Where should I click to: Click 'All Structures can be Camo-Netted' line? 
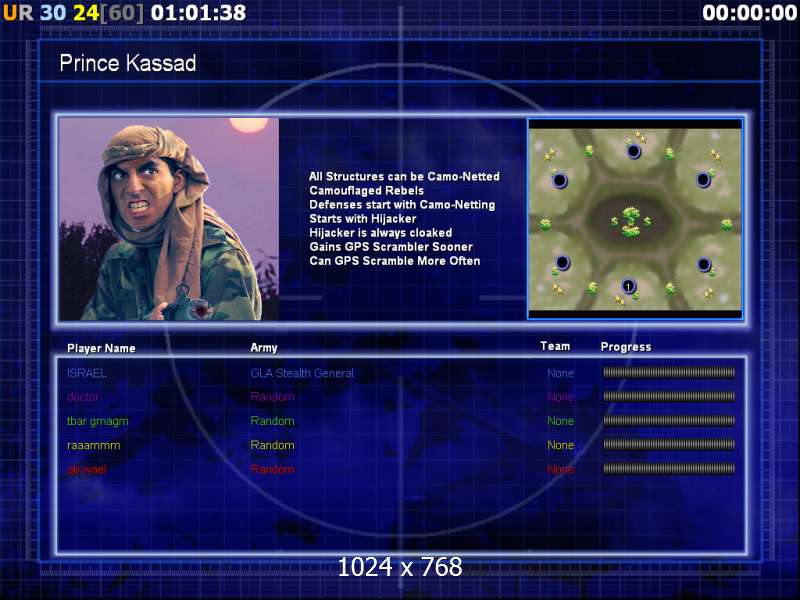pyautogui.click(x=404, y=177)
